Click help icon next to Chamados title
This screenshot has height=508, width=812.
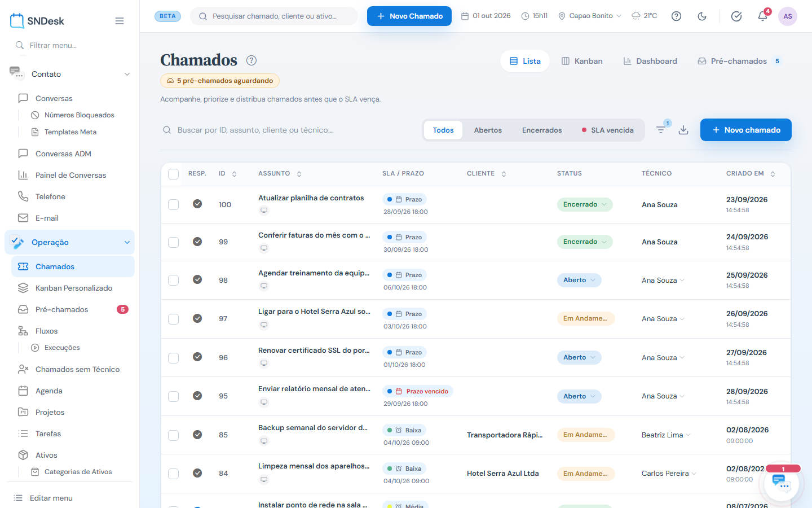click(251, 60)
